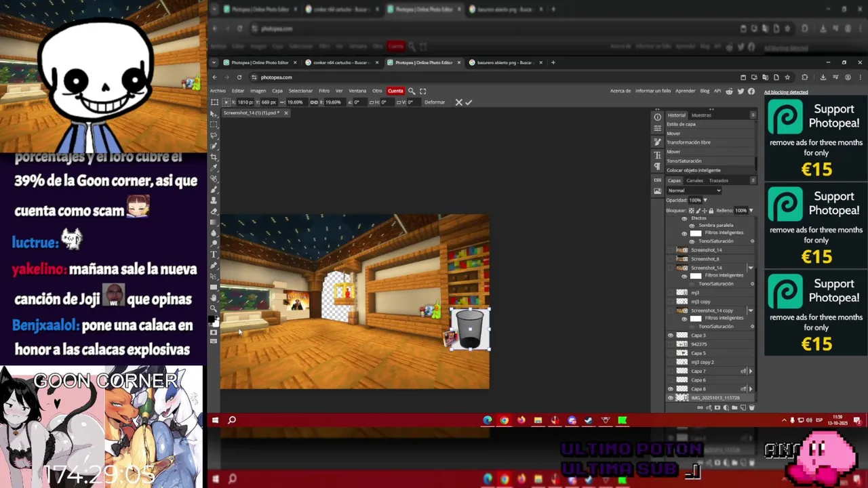Viewport: 868px width, 488px height.
Task: Activate the Crop tool
Action: (x=214, y=156)
